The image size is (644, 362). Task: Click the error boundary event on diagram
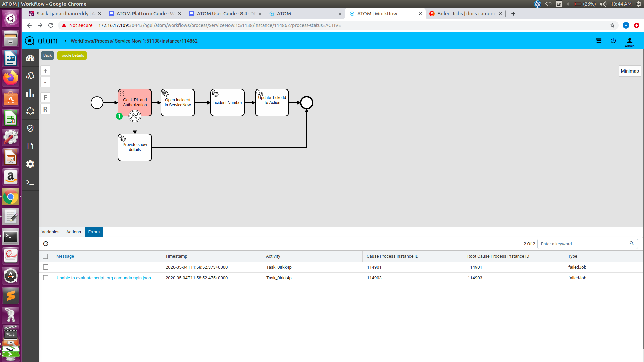135,116
